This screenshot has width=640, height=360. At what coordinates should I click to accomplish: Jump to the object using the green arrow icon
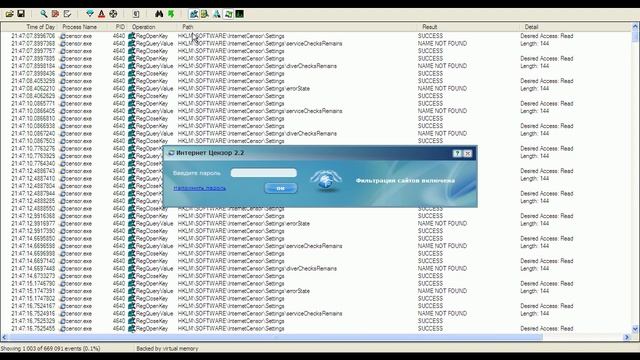(171, 14)
